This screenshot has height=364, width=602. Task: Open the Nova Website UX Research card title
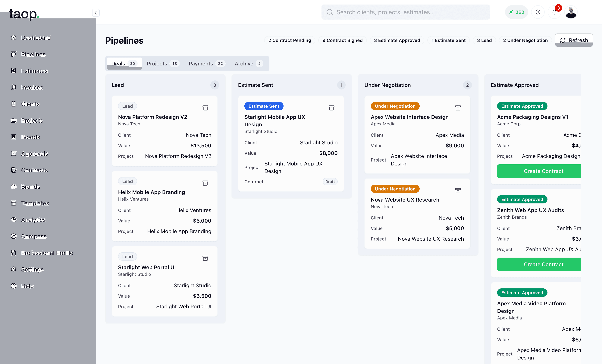coord(405,200)
